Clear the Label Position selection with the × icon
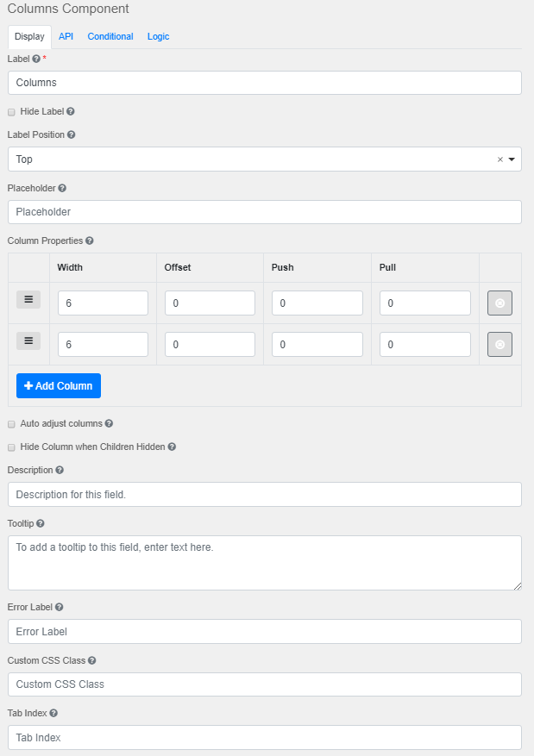534x756 pixels. [500, 159]
